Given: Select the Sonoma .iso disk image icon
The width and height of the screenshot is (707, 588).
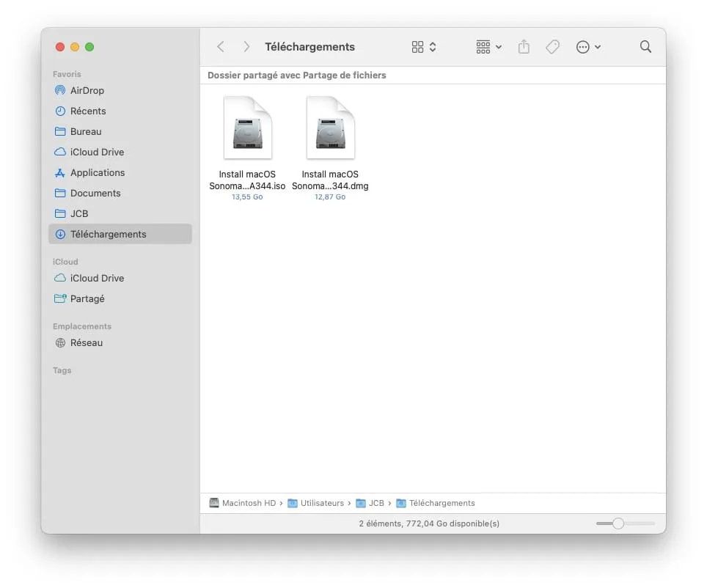Looking at the screenshot, I should coord(248,128).
